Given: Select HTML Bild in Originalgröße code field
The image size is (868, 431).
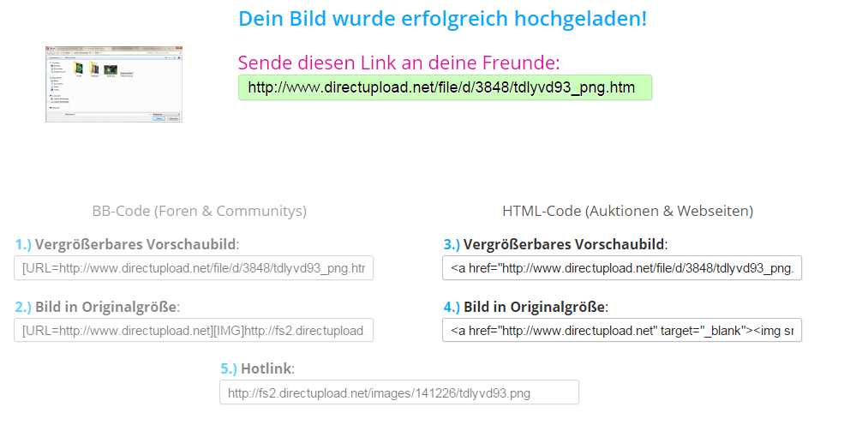Looking at the screenshot, I should click(622, 330).
